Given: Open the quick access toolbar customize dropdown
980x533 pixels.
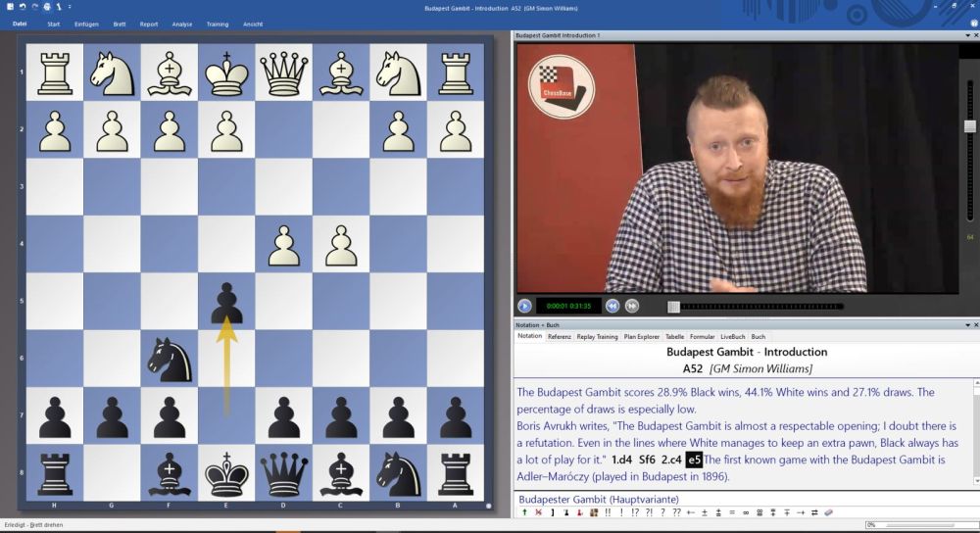Looking at the screenshot, I should tap(70, 6).
